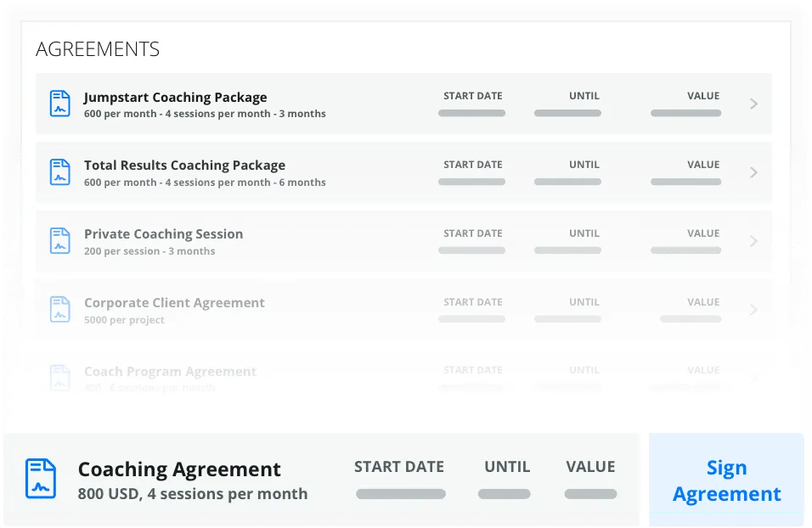The image size is (812, 528).
Task: Click the Until placeholder of Total Results package
Action: [567, 182]
